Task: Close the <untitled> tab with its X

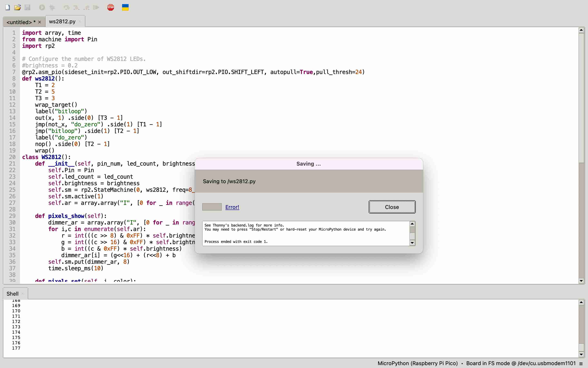Action: 40,22
